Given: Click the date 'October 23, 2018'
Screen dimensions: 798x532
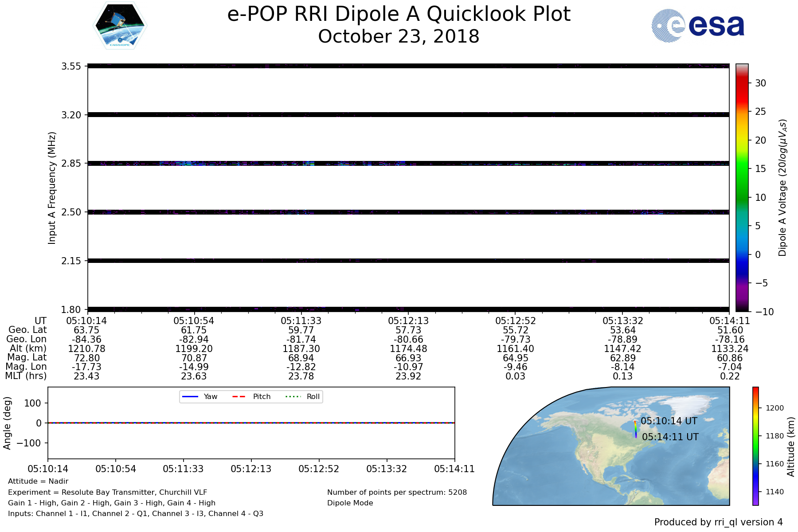Looking at the screenshot, I should tap(399, 36).
